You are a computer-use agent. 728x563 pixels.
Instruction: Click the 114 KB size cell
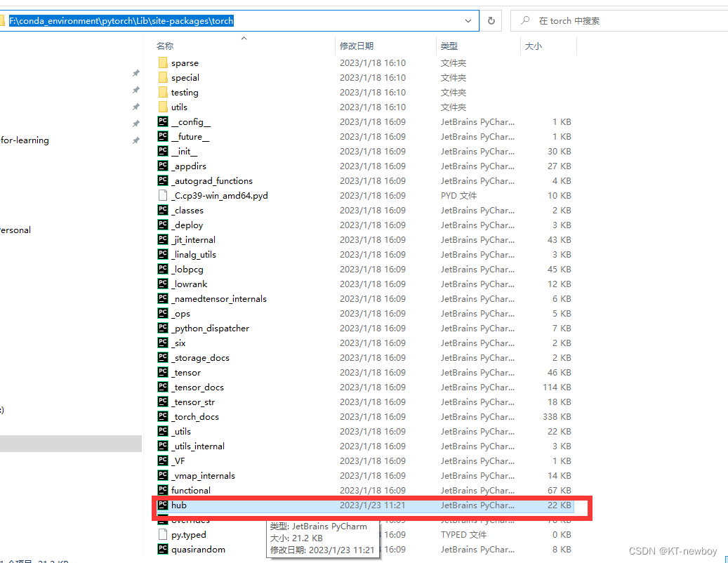coord(557,387)
